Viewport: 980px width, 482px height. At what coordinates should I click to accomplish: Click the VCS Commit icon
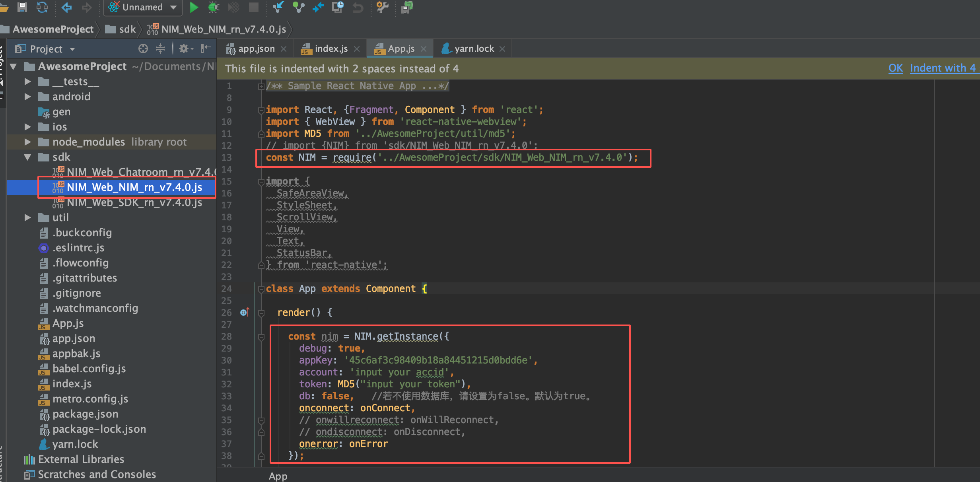point(298,7)
